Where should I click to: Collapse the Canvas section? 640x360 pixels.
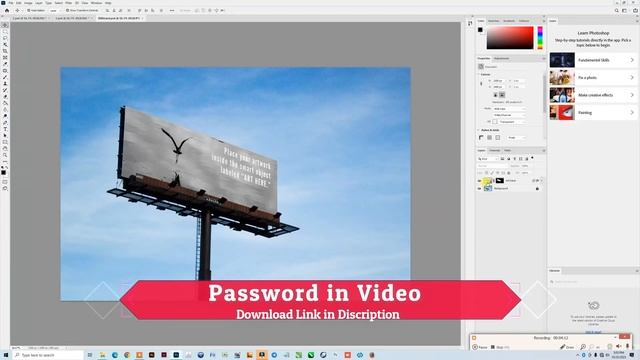click(479, 74)
